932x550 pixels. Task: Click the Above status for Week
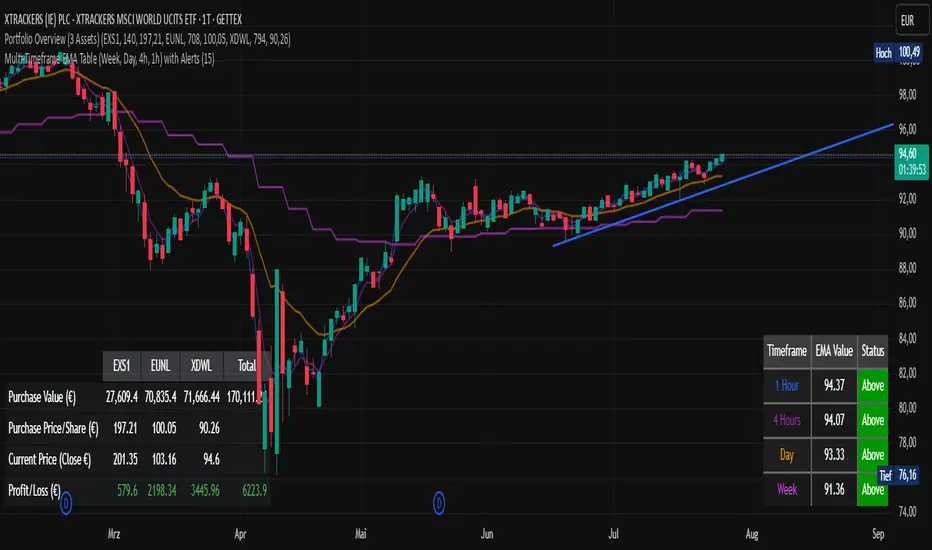coord(873,489)
